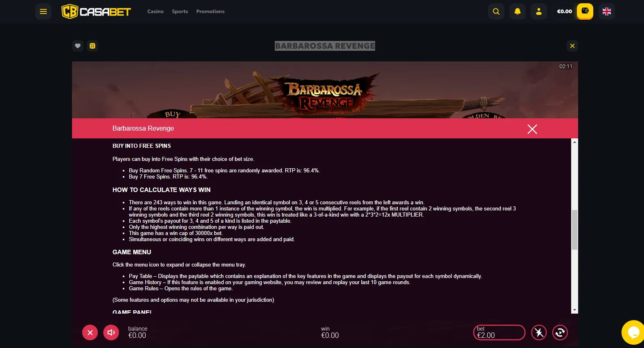Open the user account icon

click(x=539, y=11)
